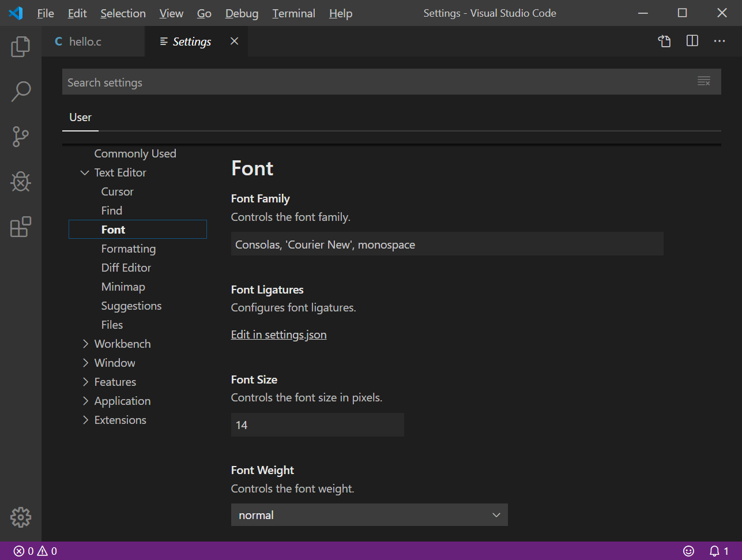Screen dimensions: 742x560
Task: Click the Font Size setting title
Action: (x=254, y=379)
